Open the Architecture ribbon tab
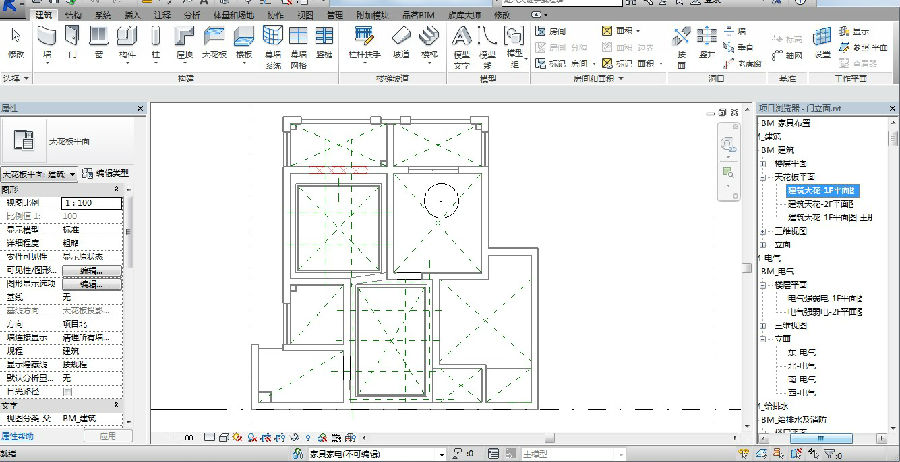Viewport: 900px width, 462px height. pos(44,16)
